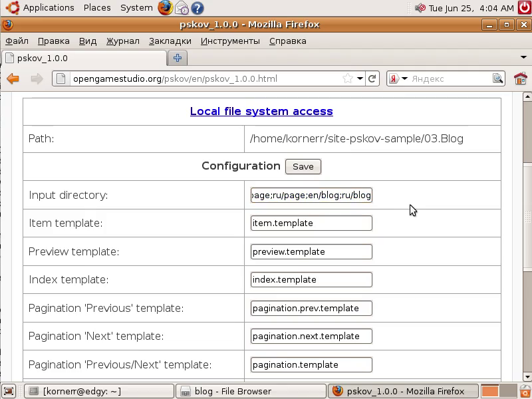Click the Firefox back arrow button
The image size is (532, 399).
coord(13,78)
